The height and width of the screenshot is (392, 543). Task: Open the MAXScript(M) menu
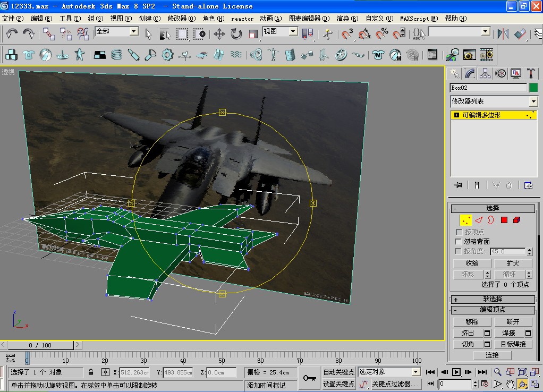(x=419, y=19)
